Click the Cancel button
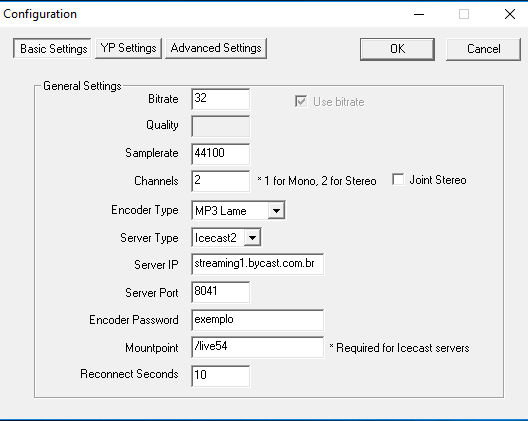This screenshot has height=421, width=528. pyautogui.click(x=483, y=49)
